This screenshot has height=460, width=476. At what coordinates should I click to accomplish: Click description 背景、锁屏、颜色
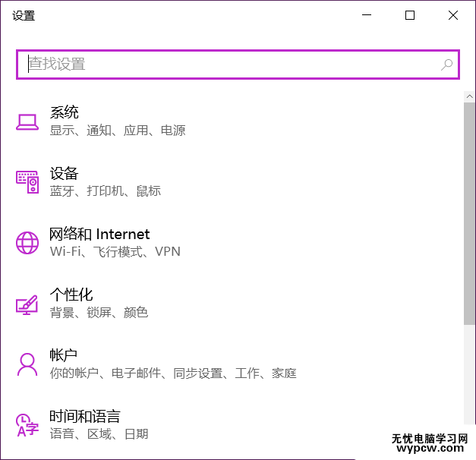(x=99, y=313)
